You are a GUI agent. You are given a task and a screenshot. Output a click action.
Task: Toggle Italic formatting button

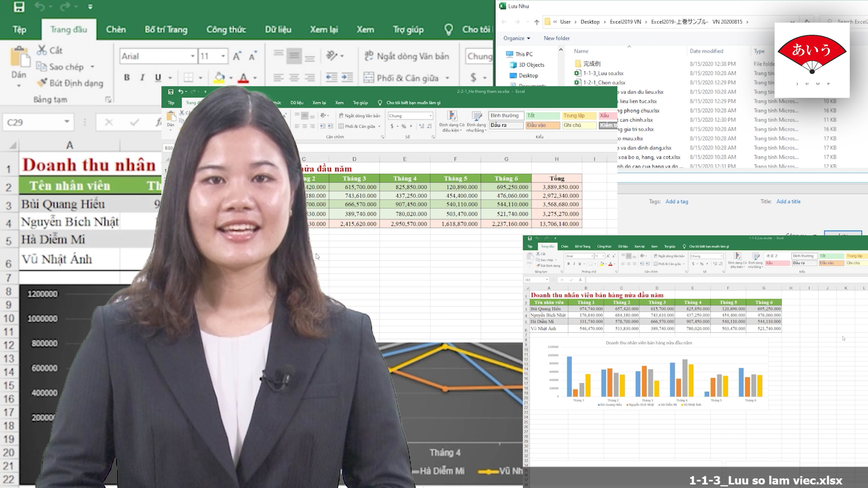click(143, 77)
